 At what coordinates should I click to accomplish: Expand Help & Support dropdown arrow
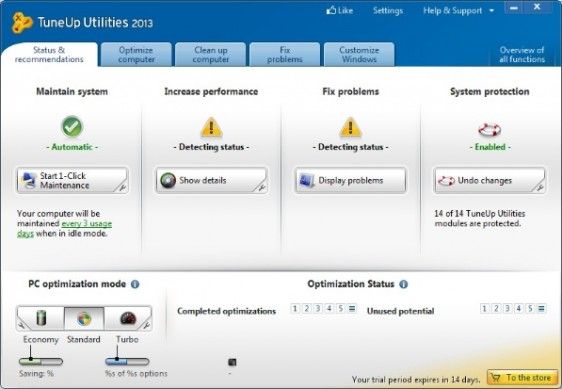click(492, 11)
